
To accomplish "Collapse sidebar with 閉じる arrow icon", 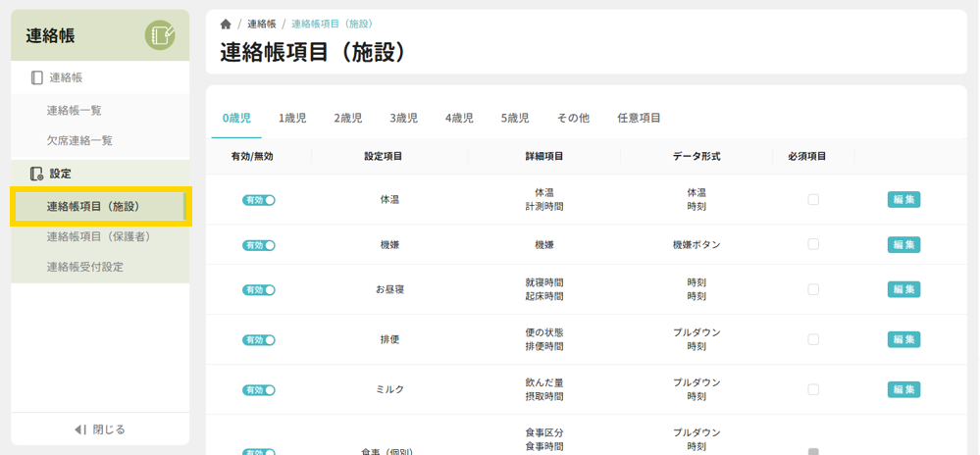I will pyautogui.click(x=81, y=430).
